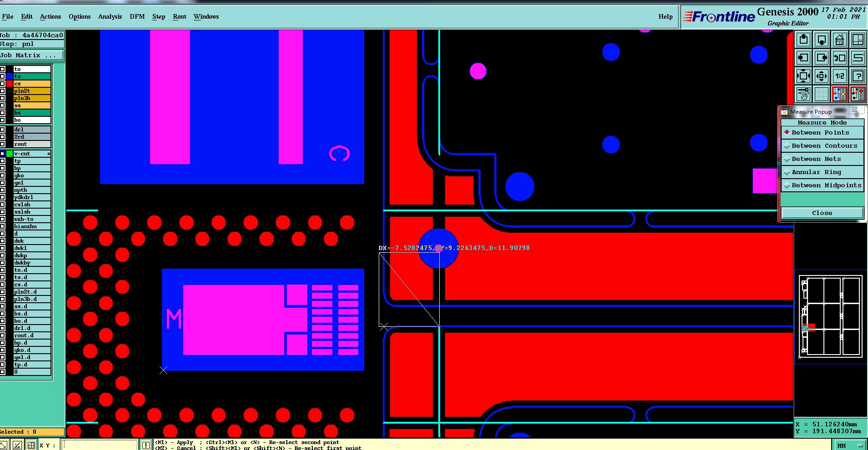868x450 pixels.
Task: Toggle checkbox for the v-cut layer
Action: [x=2, y=154]
